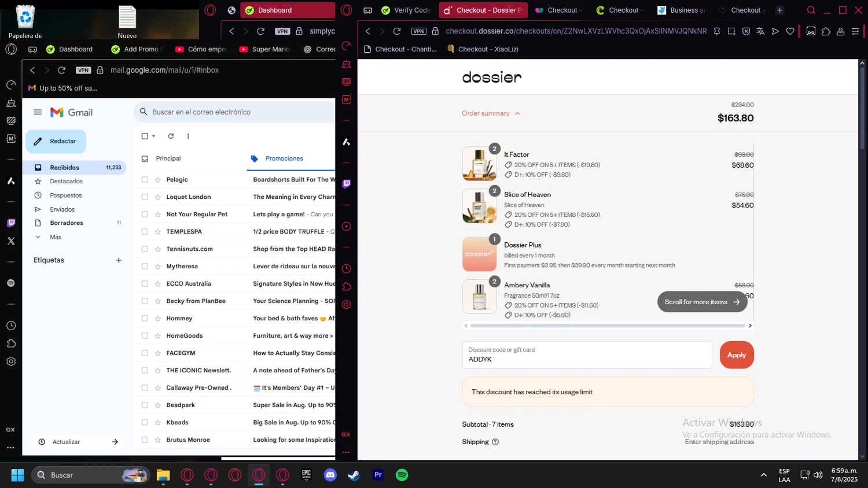Switch to Principal tab in Gmail
The height and width of the screenshot is (488, 868).
click(x=168, y=158)
